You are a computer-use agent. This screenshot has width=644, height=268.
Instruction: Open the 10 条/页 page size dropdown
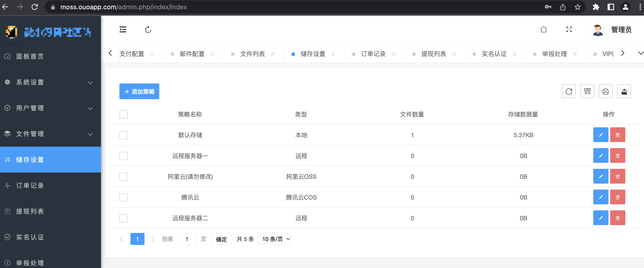tap(275, 239)
